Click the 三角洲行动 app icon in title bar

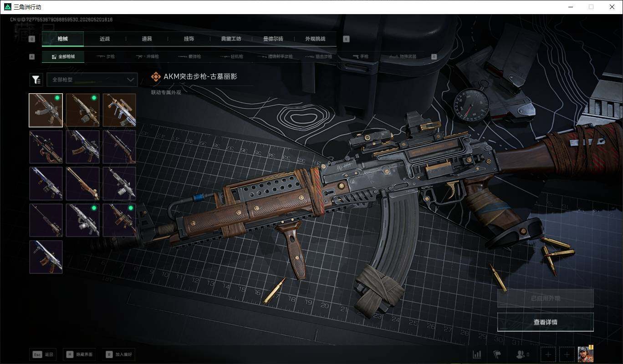[7, 7]
